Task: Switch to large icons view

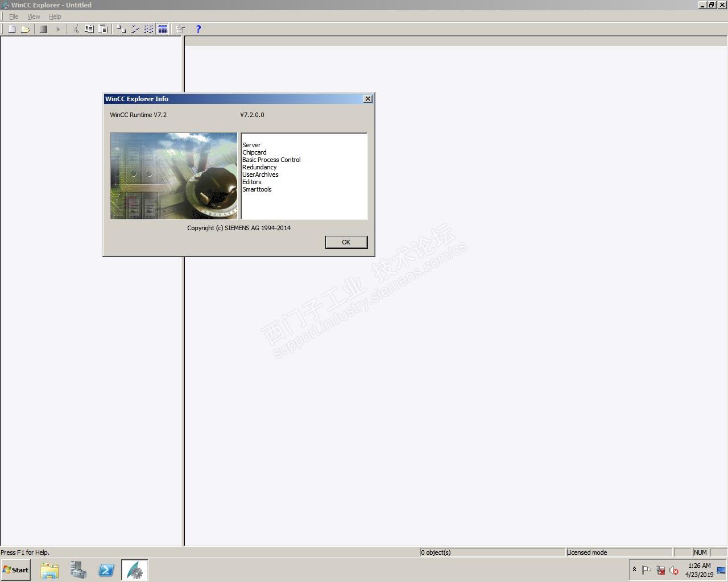Action: click(121, 29)
